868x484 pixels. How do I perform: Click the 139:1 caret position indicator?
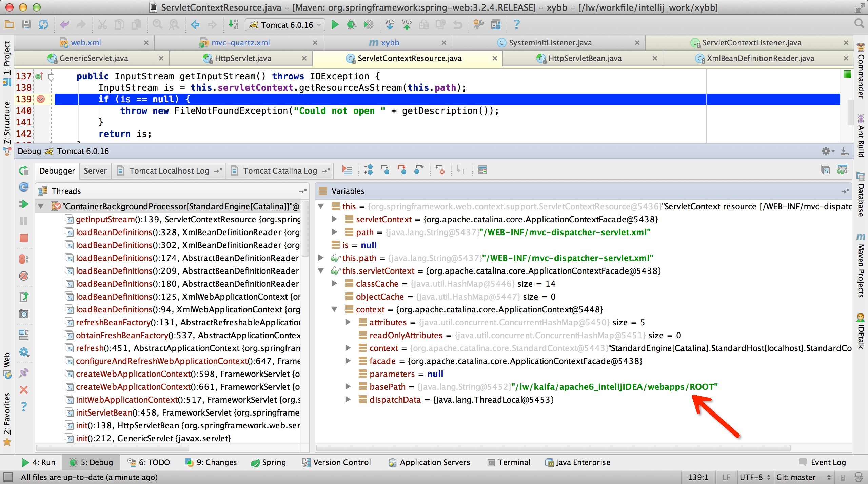(698, 477)
